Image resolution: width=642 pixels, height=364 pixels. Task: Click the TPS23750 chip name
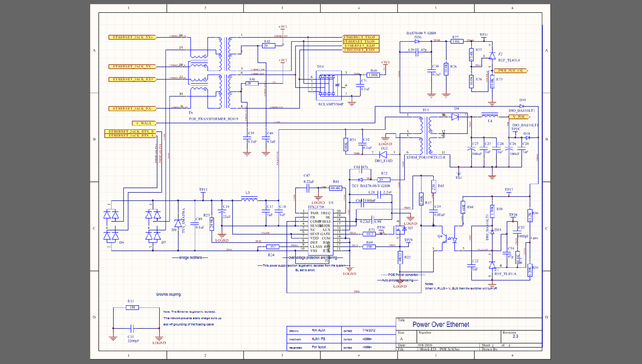coord(316,207)
